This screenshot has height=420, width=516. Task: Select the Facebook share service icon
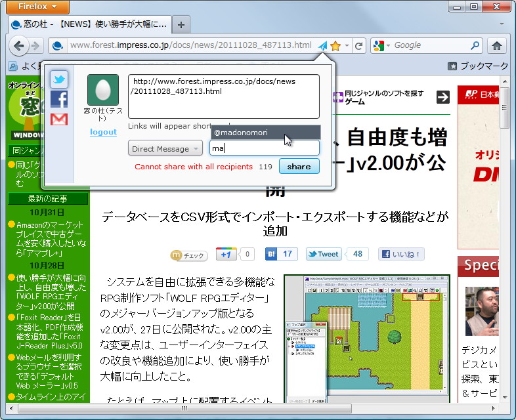59,99
